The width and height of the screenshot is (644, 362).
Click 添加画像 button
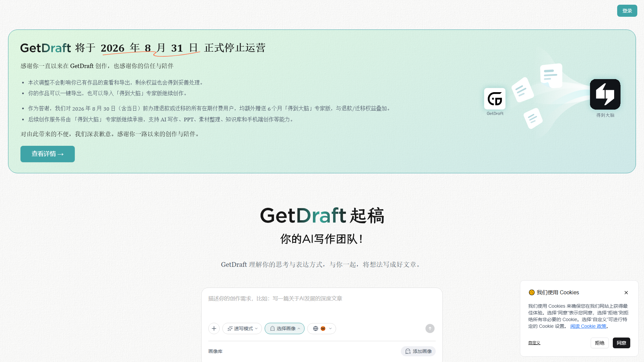pos(418,351)
